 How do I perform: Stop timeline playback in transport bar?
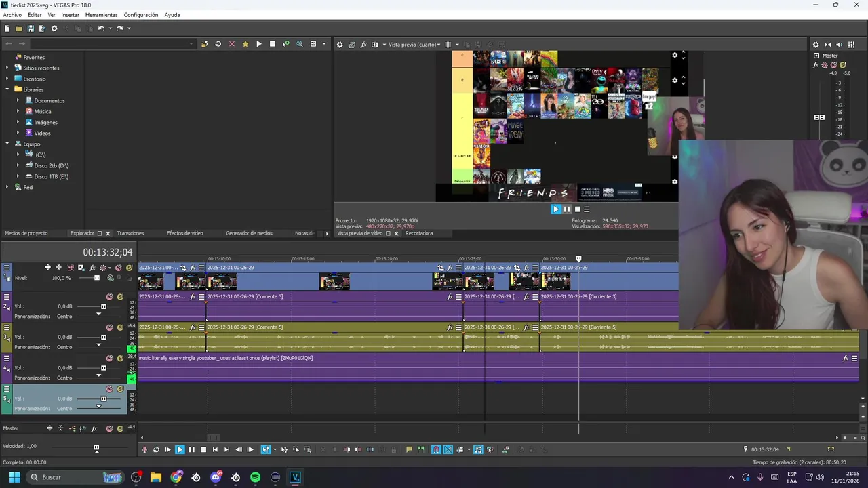[203, 449]
